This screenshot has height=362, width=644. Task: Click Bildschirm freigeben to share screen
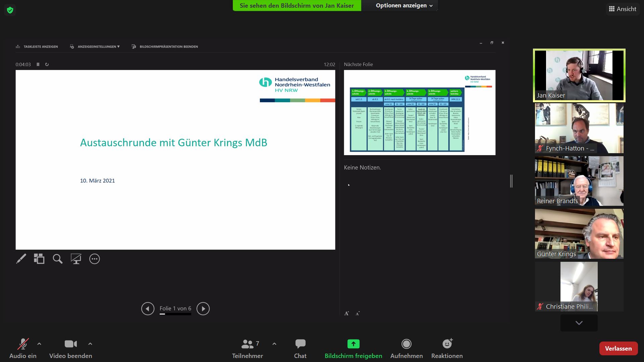coord(353,348)
